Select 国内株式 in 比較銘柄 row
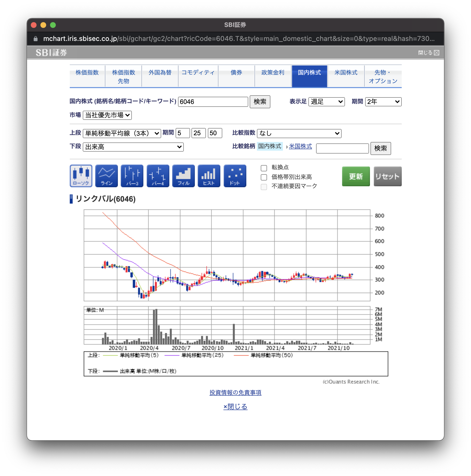The image size is (471, 476). (269, 146)
